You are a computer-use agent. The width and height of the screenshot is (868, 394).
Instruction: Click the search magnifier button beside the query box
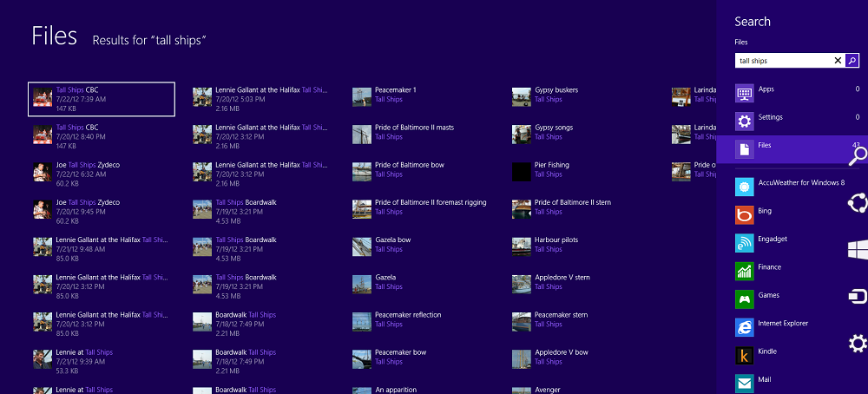coord(852,61)
